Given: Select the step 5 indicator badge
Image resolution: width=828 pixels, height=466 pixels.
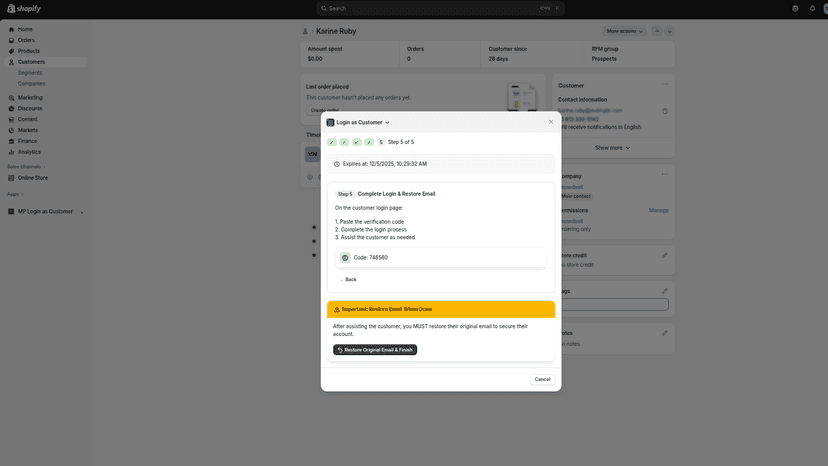Looking at the screenshot, I should pos(381,142).
